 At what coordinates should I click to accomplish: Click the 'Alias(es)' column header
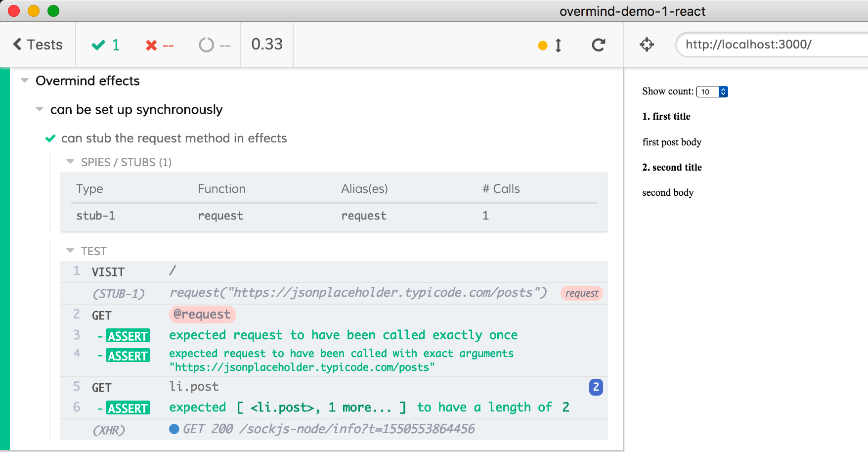(364, 188)
